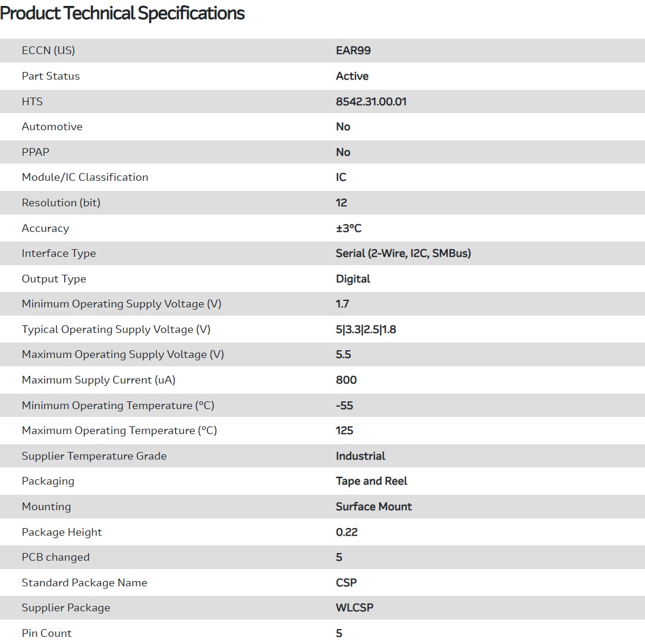
Task: Click the Product Technical Specifications heading
Action: tap(122, 13)
